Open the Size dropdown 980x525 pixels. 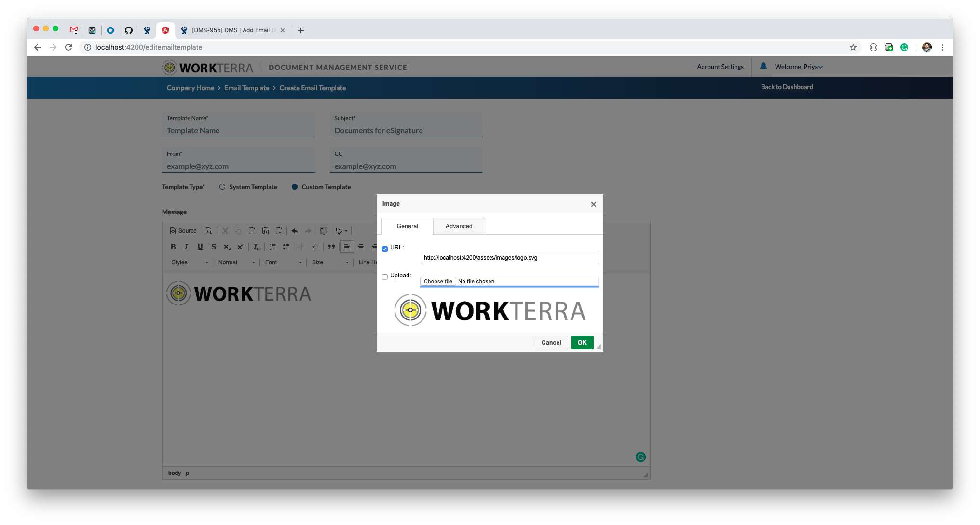[x=330, y=262]
